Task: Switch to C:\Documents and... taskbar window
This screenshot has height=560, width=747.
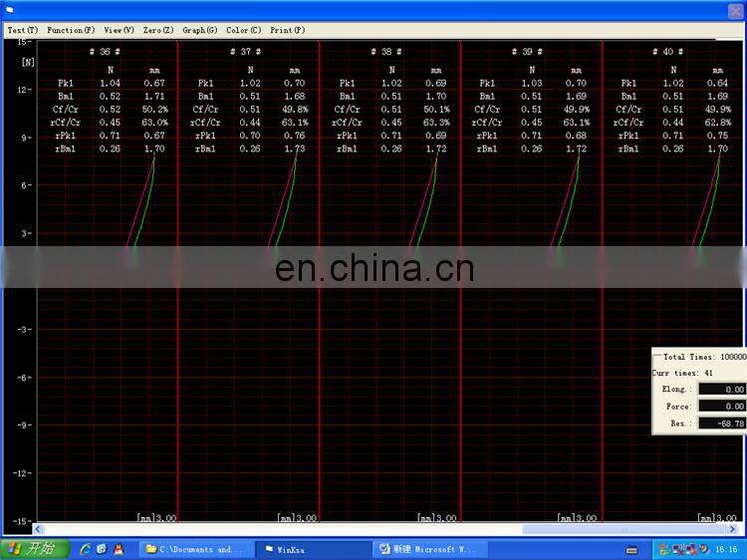Action: (195, 549)
